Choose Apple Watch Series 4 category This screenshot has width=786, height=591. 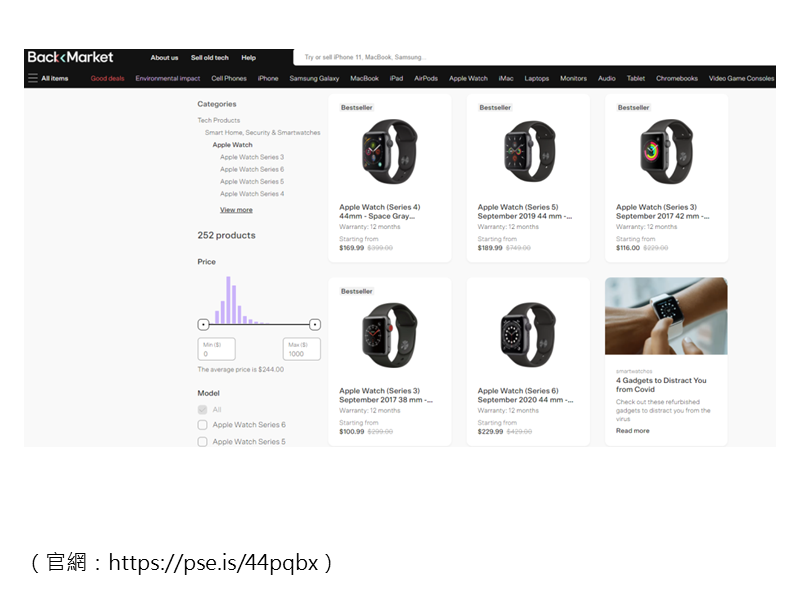[252, 194]
